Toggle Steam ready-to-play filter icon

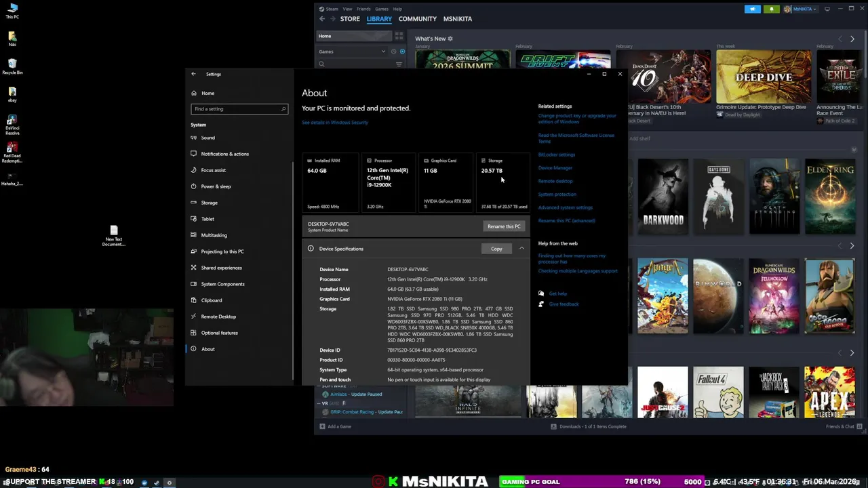[402, 52]
